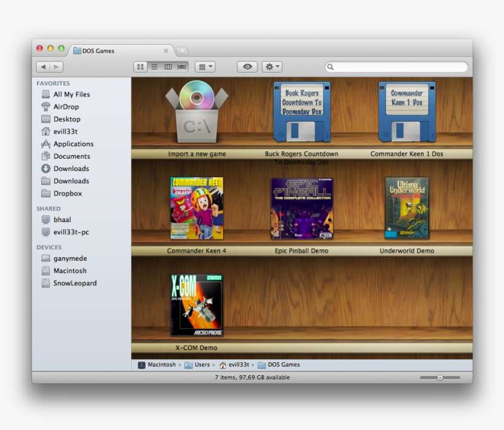Screen dimensions: 504x430
Task: Click the green zoom window button
Action: (61, 49)
